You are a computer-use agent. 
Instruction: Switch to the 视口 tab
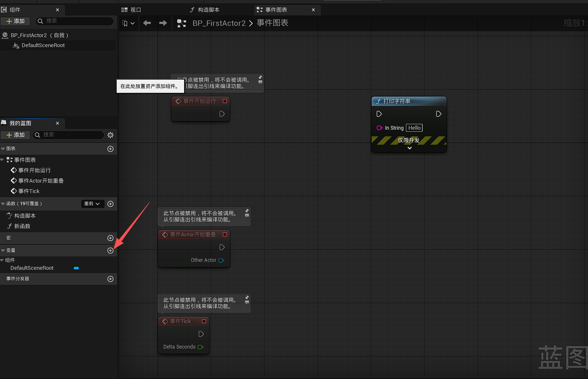click(131, 10)
